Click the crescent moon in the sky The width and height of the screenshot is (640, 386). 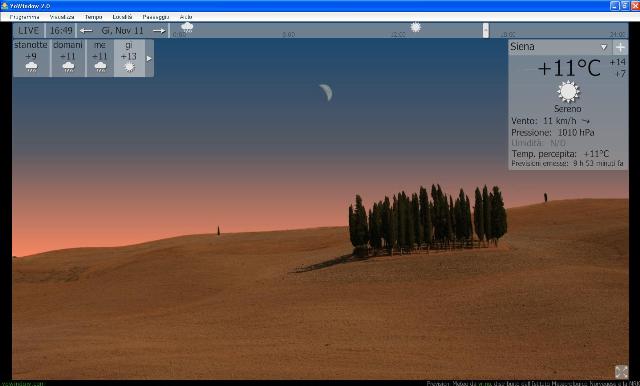(326, 93)
